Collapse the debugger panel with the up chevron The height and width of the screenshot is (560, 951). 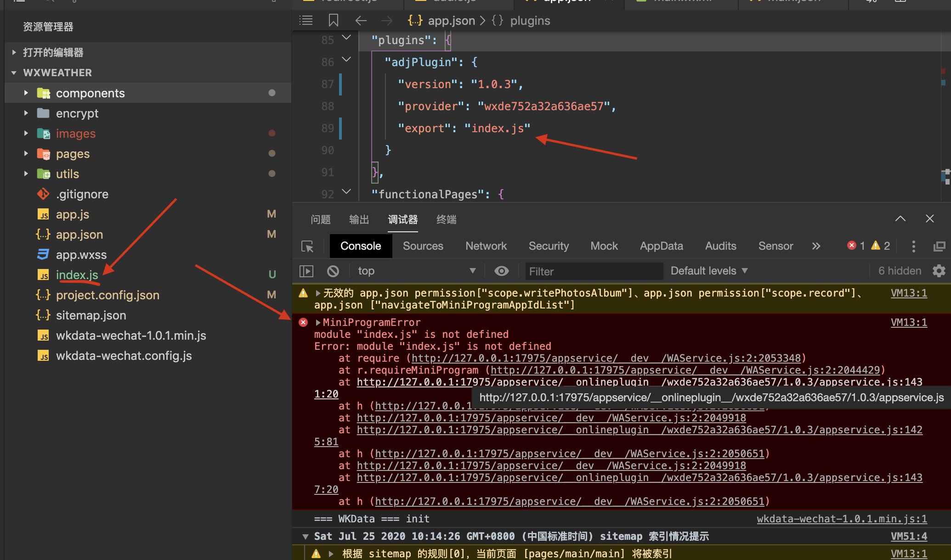click(x=900, y=219)
